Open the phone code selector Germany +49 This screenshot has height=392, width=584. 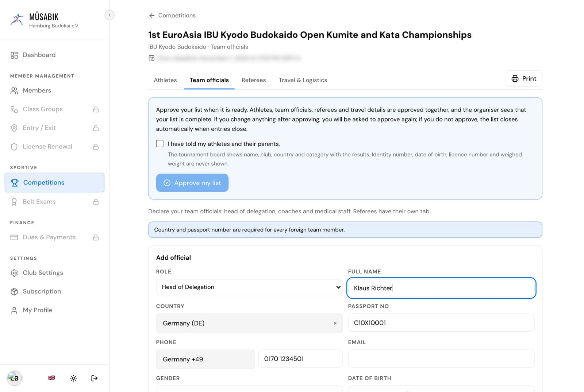[x=205, y=359]
